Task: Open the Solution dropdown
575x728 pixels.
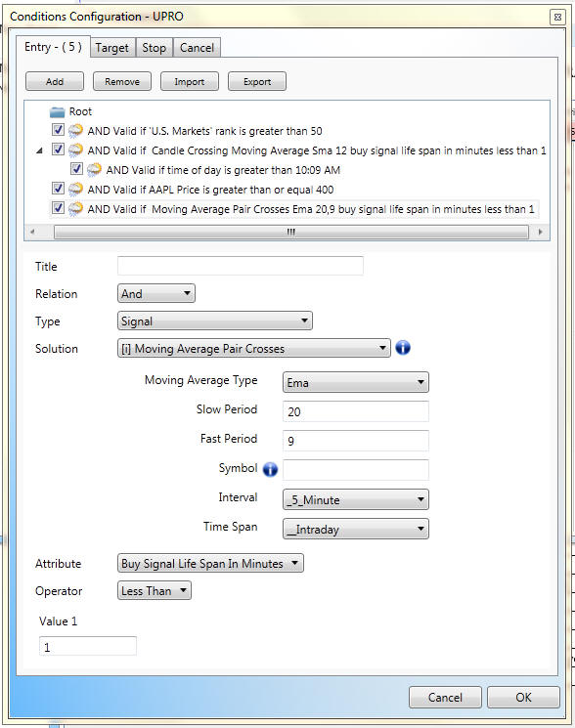Action: 253,348
